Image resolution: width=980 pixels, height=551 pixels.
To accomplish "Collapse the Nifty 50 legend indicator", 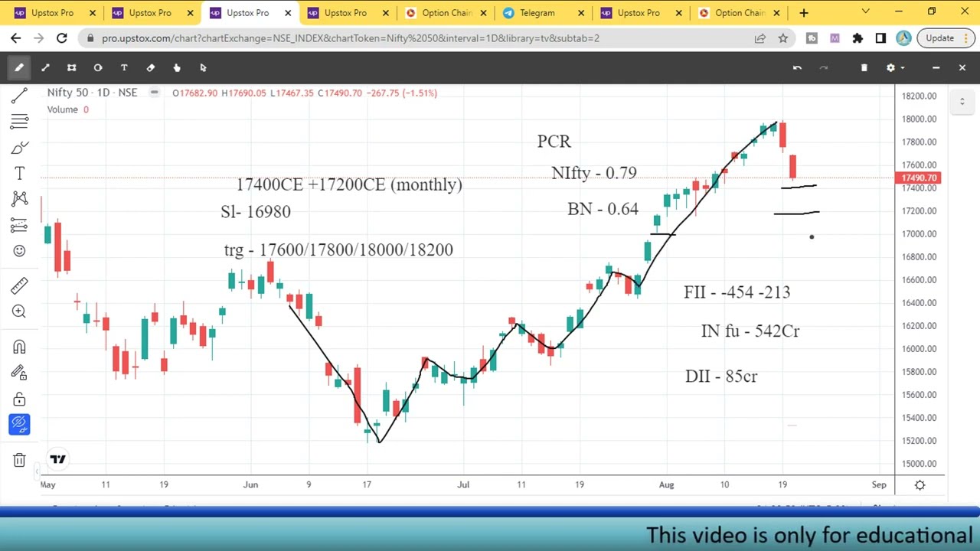I will [154, 93].
